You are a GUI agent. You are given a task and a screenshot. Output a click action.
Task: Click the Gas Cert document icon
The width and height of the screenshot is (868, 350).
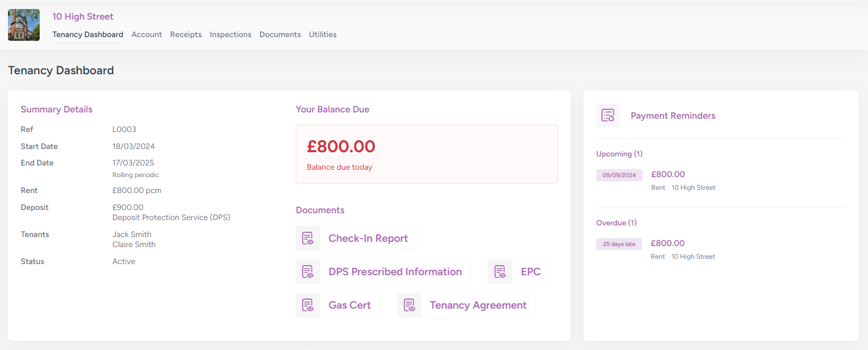point(308,305)
